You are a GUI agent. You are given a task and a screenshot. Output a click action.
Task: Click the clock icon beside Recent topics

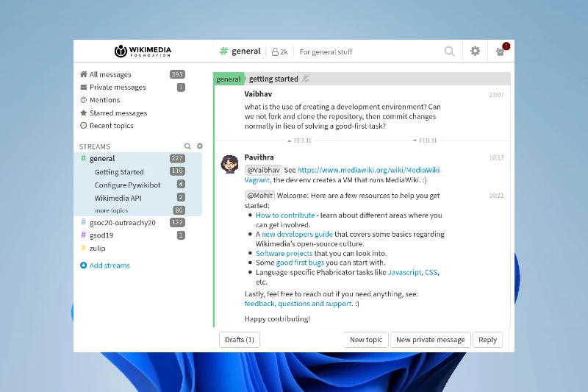coord(84,126)
